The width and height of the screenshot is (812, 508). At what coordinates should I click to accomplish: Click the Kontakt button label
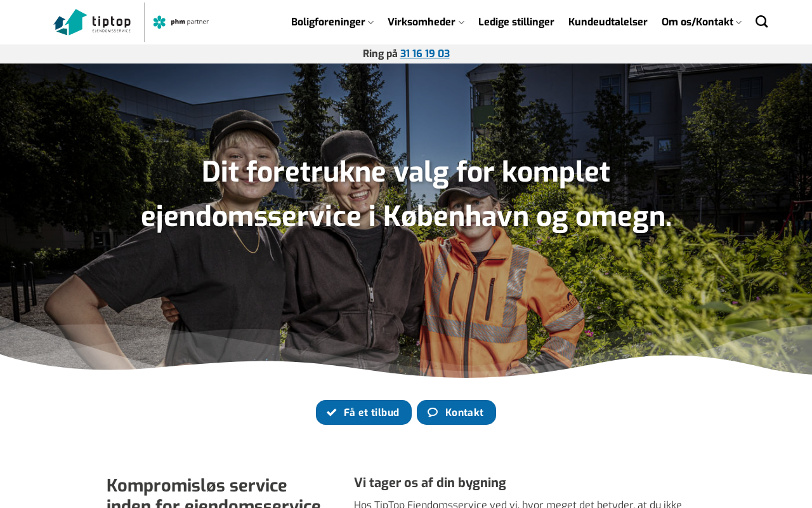[x=464, y=412]
